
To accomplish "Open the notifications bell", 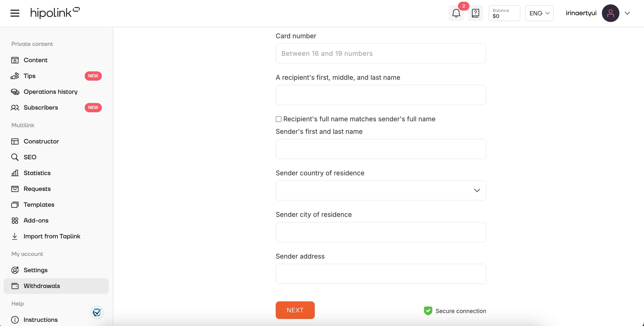I will pos(456,13).
